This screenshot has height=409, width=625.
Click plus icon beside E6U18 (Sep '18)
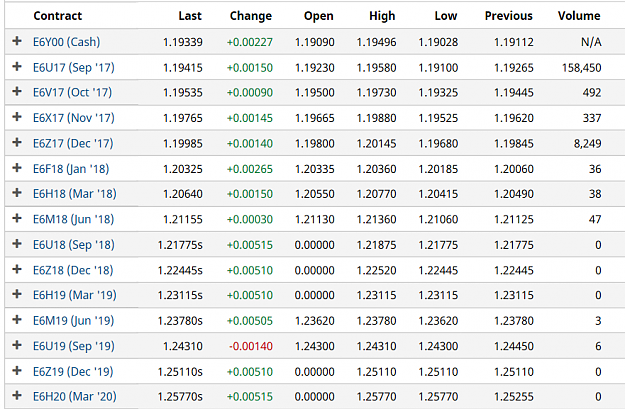[17, 244]
